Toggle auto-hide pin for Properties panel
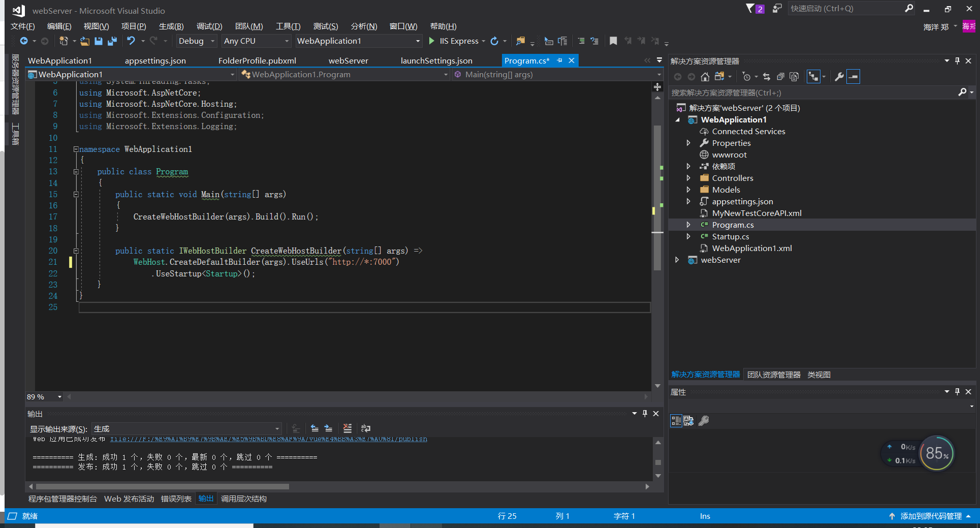980x528 pixels. click(957, 392)
